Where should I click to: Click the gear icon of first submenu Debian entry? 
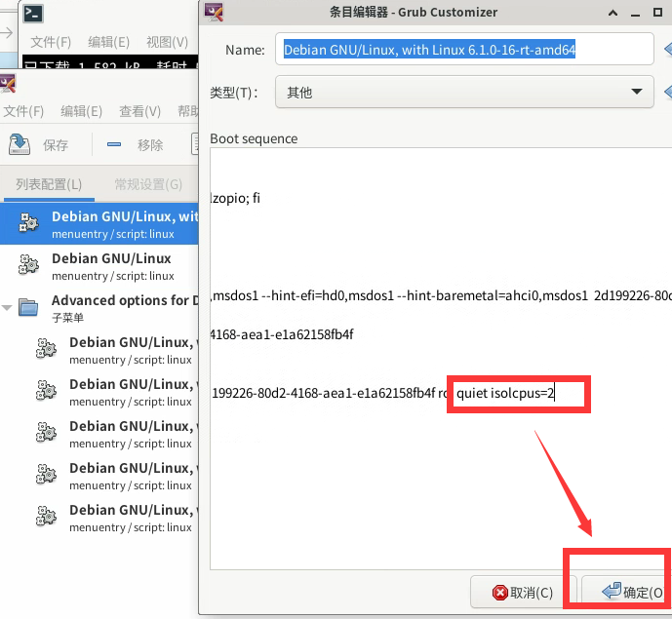tap(46, 348)
